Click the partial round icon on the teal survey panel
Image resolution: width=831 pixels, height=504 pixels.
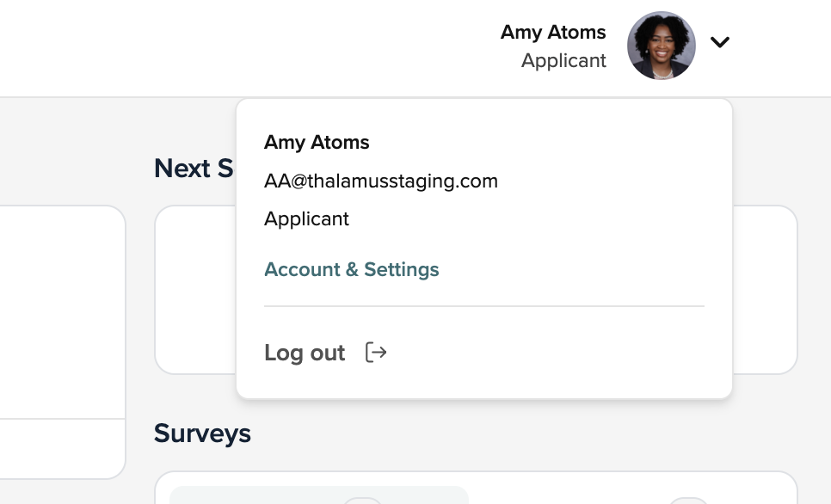[x=362, y=501]
